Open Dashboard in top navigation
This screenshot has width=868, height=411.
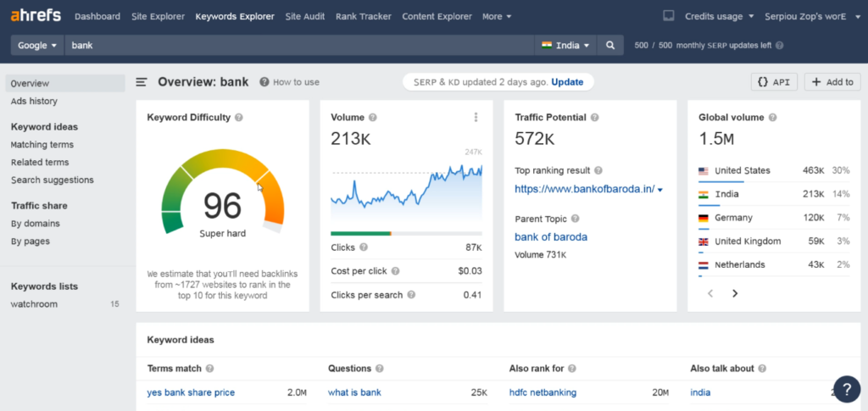coord(97,17)
